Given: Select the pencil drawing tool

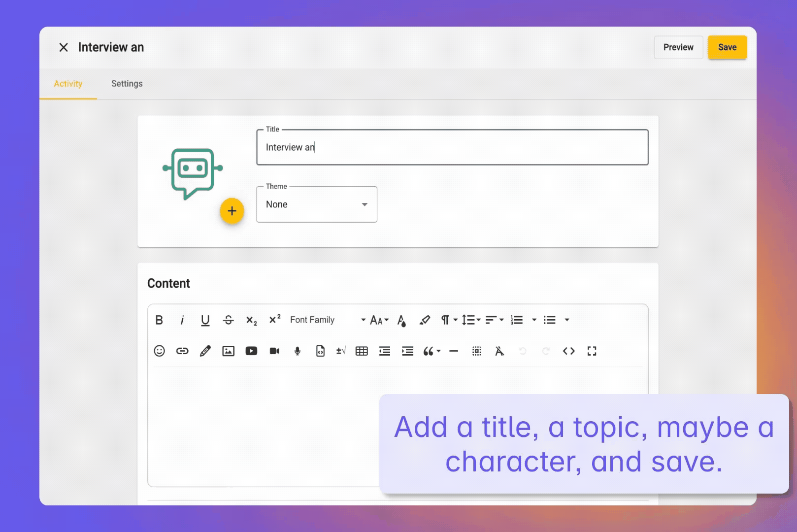Looking at the screenshot, I should [205, 351].
